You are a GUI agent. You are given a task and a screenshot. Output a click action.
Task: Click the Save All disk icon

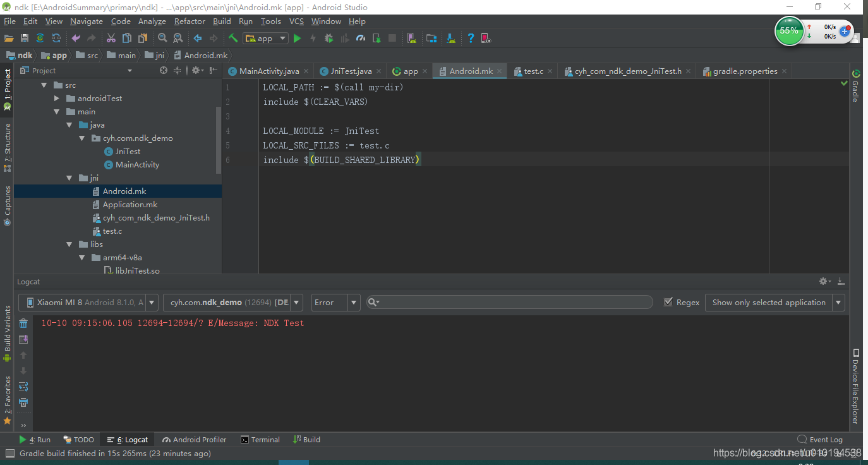(x=25, y=38)
